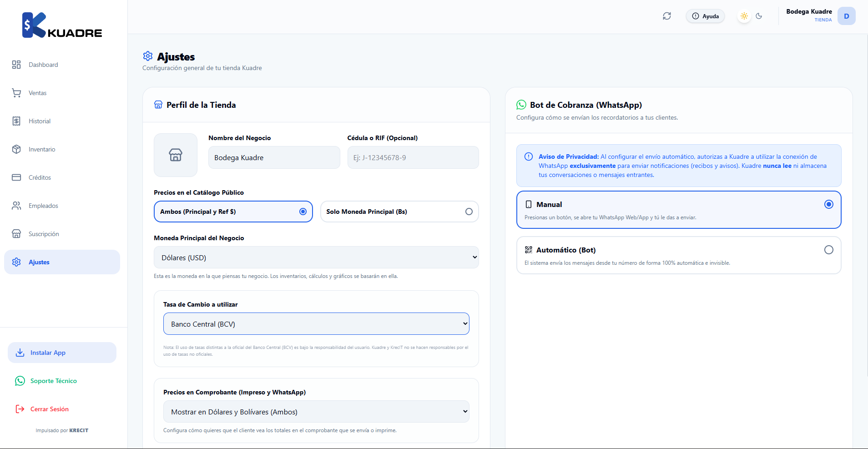This screenshot has width=868, height=449.
Task: Click the info icon in Aviso de Privacidad
Action: (x=529, y=156)
